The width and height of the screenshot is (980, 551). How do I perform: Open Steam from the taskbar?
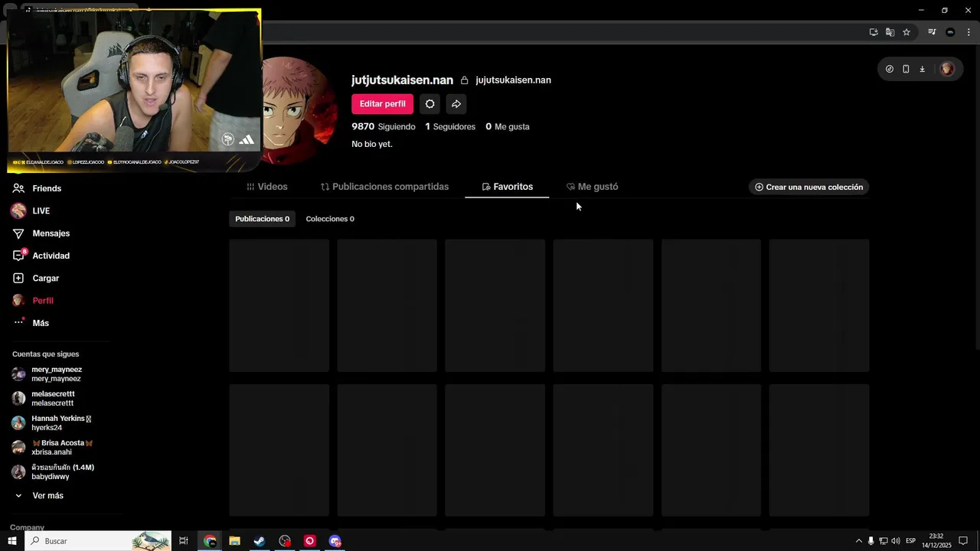260,541
